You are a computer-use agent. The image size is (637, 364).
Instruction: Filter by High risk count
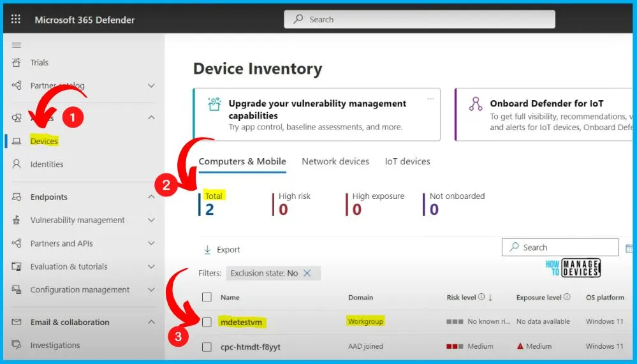[291, 203]
